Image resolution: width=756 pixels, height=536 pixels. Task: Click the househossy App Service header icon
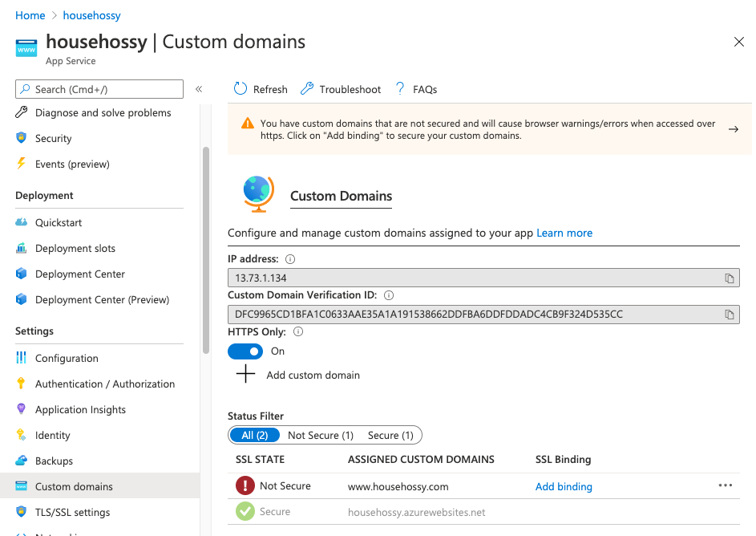26,48
